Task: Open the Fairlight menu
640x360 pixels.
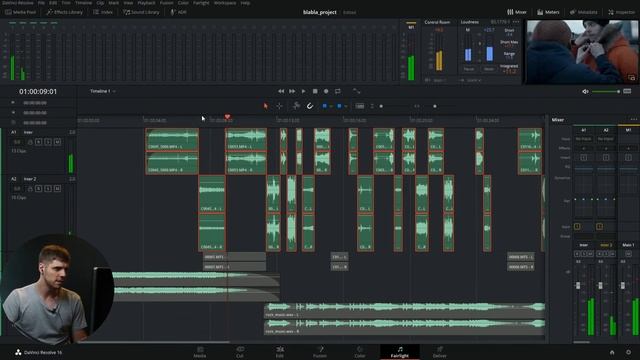Action: 201,3
